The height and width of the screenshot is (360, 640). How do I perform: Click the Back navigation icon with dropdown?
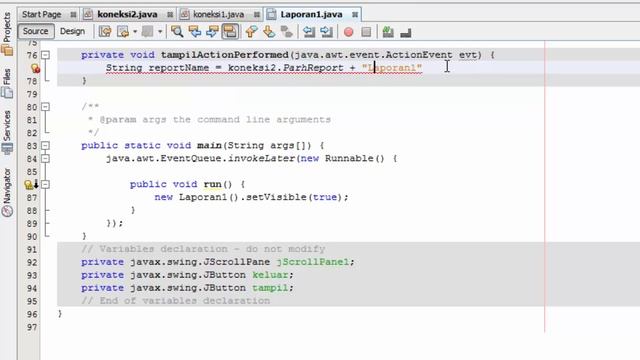[x=123, y=31]
